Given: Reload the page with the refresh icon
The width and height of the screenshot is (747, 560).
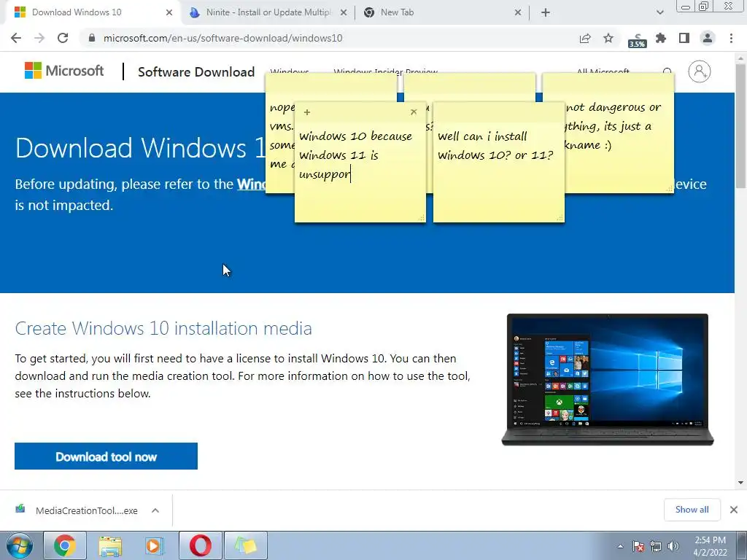Looking at the screenshot, I should coord(63,38).
